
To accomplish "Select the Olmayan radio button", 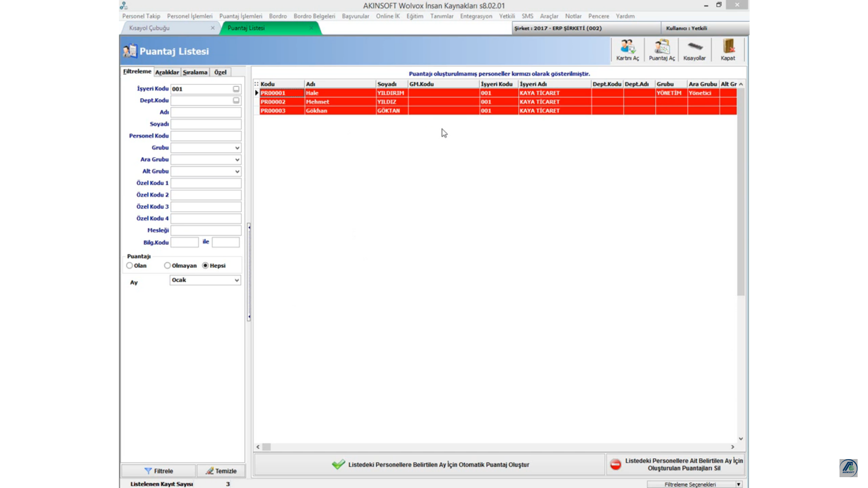I will click(167, 266).
